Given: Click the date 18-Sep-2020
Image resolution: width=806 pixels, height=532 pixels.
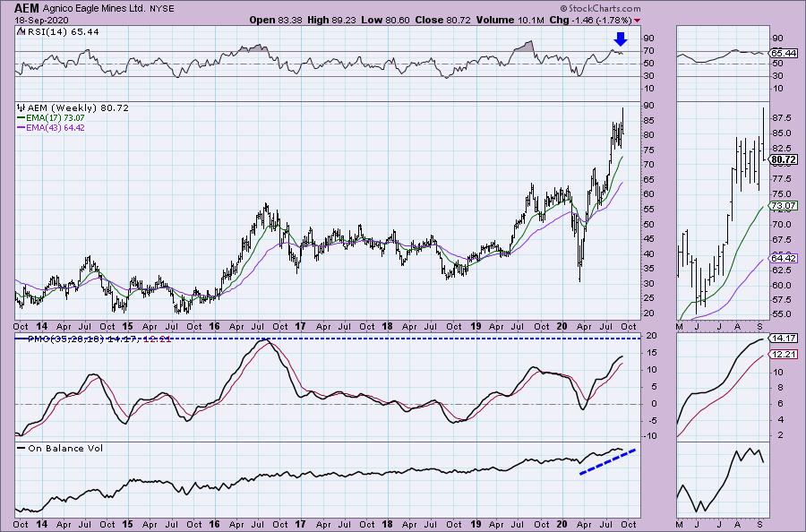Looking at the screenshot, I should pyautogui.click(x=39, y=20).
